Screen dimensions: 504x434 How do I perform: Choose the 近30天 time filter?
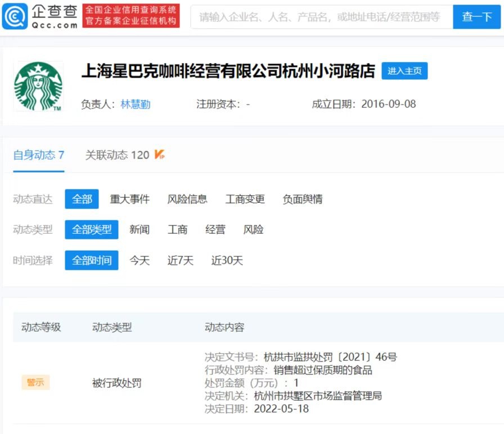coord(227,260)
